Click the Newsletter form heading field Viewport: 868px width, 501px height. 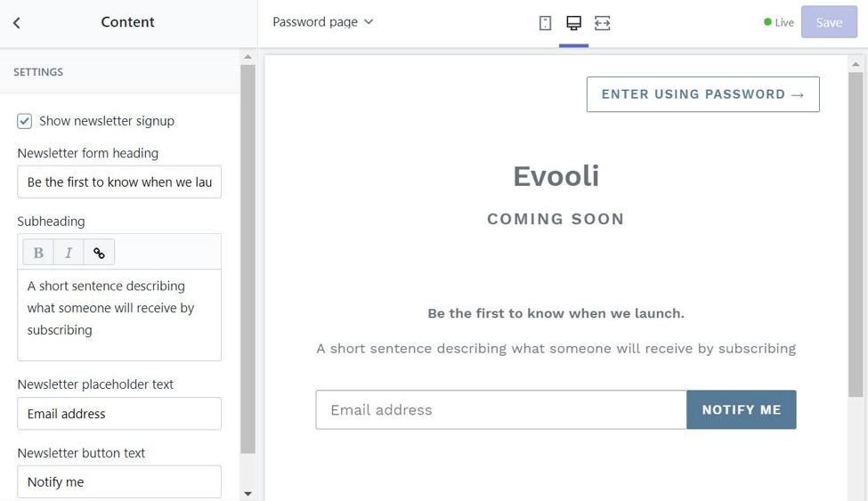[119, 182]
